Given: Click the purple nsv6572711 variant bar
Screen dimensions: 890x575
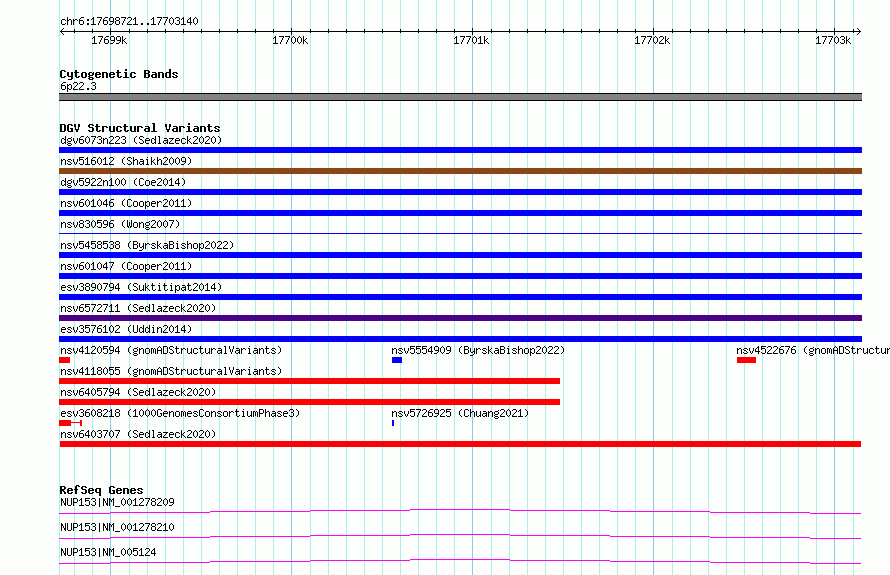Looking at the screenshot, I should pos(460,318).
